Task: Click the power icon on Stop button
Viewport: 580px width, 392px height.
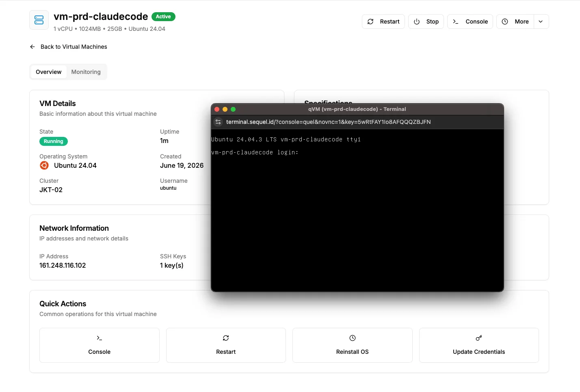Action: 417,22
